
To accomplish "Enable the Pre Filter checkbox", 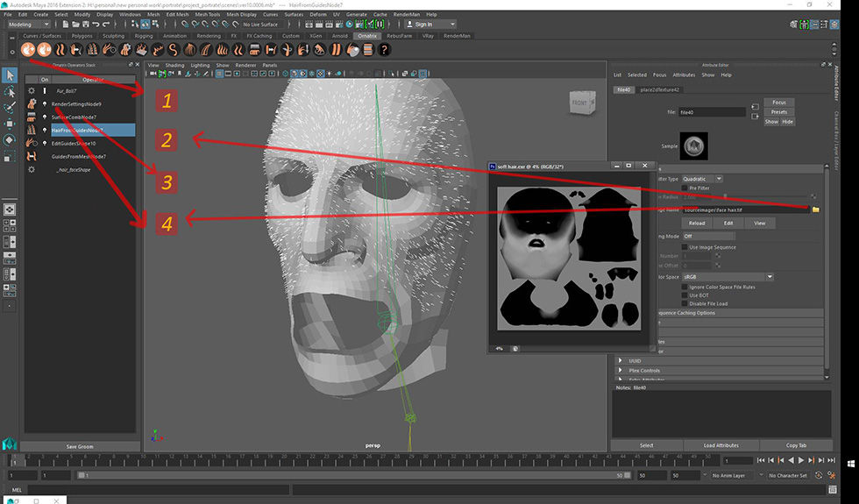I will pos(685,188).
